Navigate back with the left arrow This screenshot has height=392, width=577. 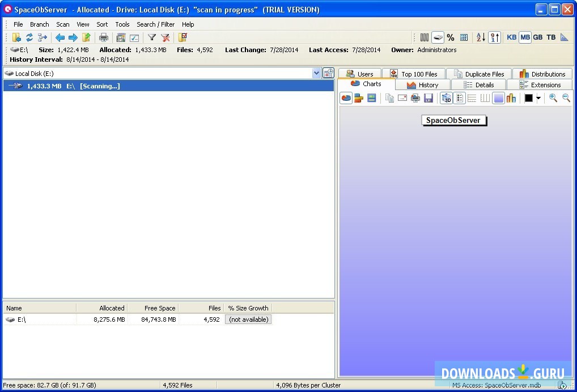coord(60,37)
